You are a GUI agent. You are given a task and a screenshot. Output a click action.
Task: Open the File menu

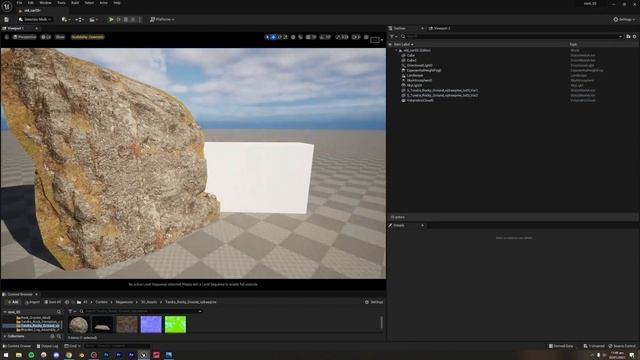click(19, 3)
